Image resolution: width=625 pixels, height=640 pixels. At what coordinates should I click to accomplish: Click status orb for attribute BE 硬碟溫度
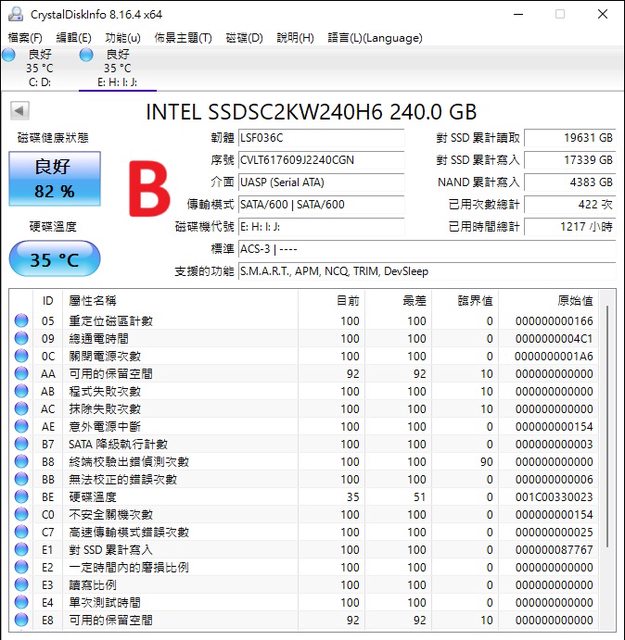[21, 497]
